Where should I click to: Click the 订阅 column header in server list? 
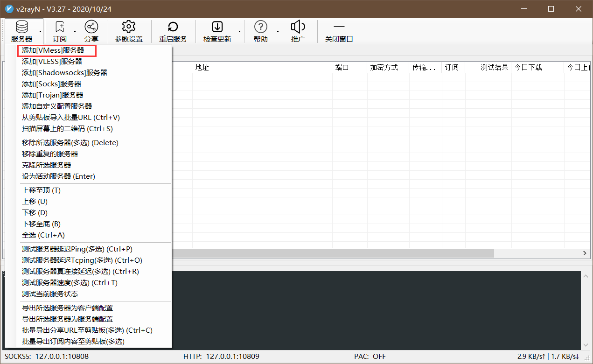pyautogui.click(x=453, y=68)
